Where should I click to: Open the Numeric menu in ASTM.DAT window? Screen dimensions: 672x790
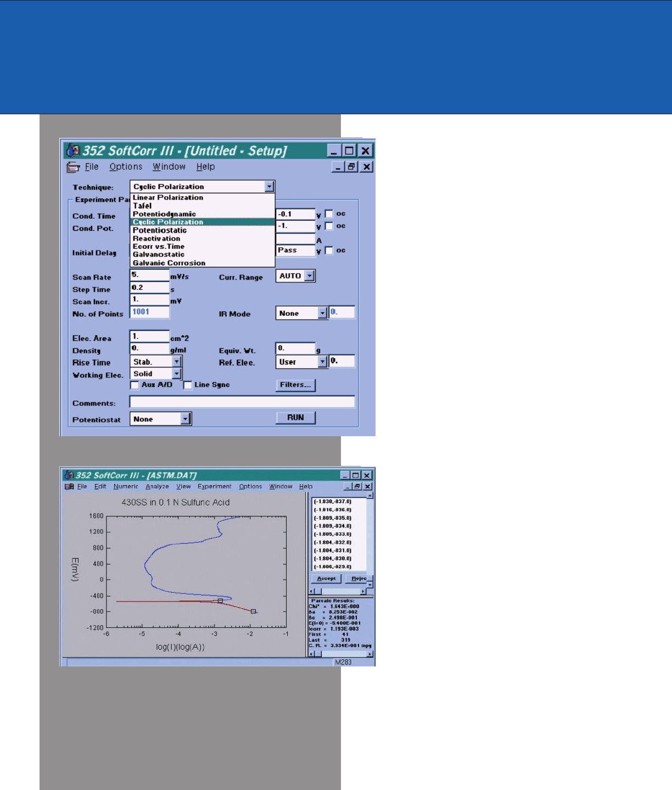126,486
